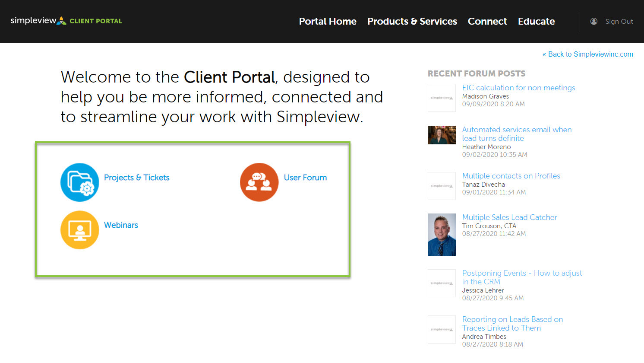Open Postponing Events forum post

pos(522,277)
